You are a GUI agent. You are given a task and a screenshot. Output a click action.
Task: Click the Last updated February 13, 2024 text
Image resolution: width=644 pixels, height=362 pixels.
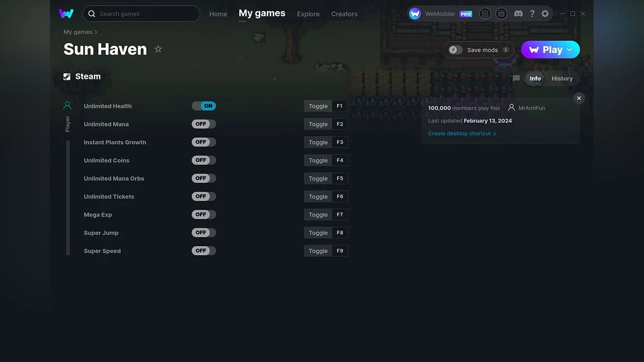470,121
